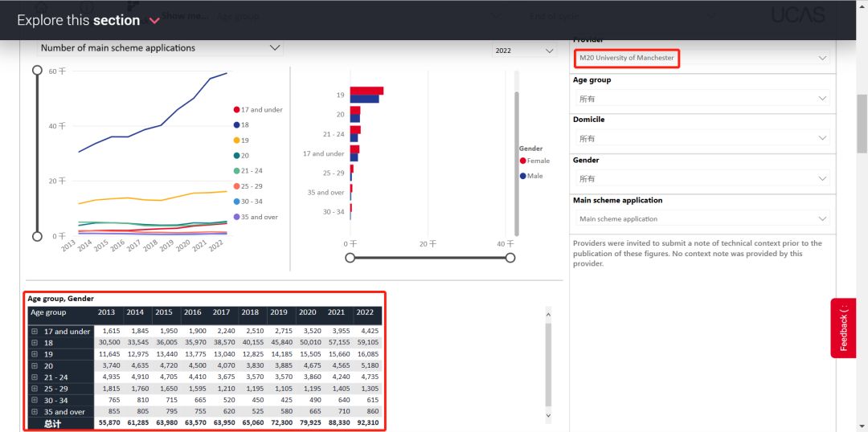Expand the '25 - 29' table row

tap(35, 389)
